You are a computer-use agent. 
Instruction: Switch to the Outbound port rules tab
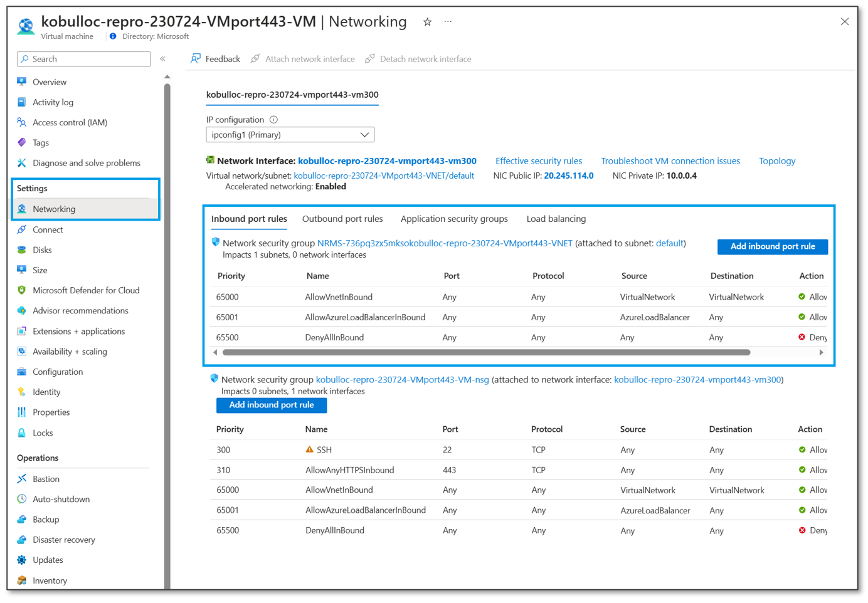[342, 219]
